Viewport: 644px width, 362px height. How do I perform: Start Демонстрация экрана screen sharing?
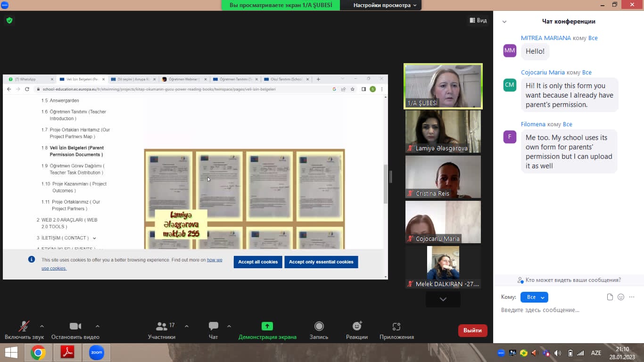coord(267,330)
